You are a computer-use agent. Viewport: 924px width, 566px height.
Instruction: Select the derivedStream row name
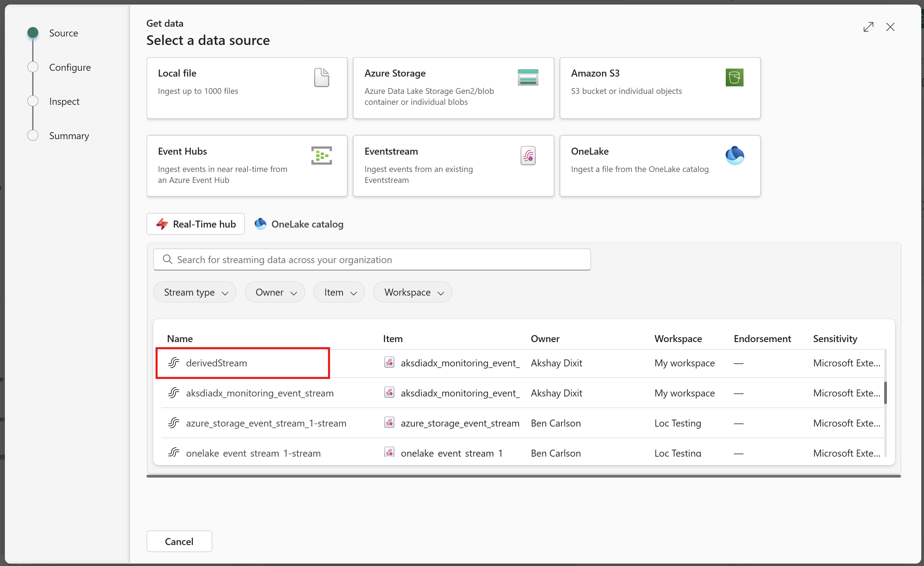pyautogui.click(x=216, y=363)
